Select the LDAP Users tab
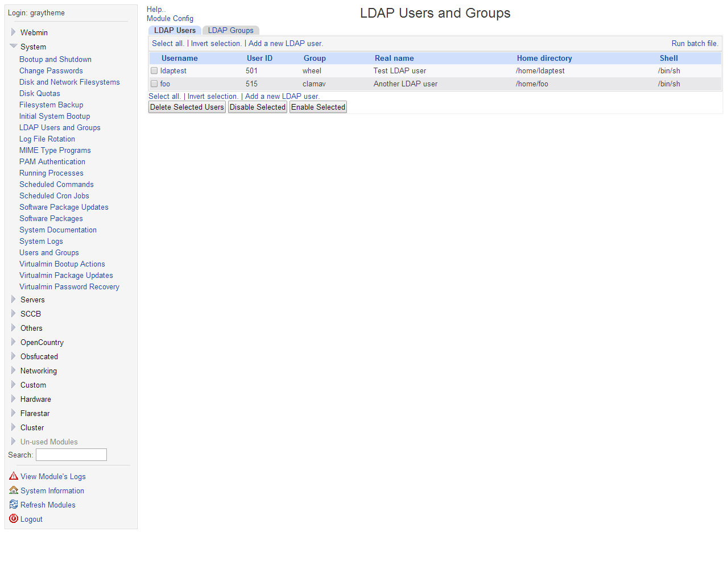728x582 pixels. [175, 31]
